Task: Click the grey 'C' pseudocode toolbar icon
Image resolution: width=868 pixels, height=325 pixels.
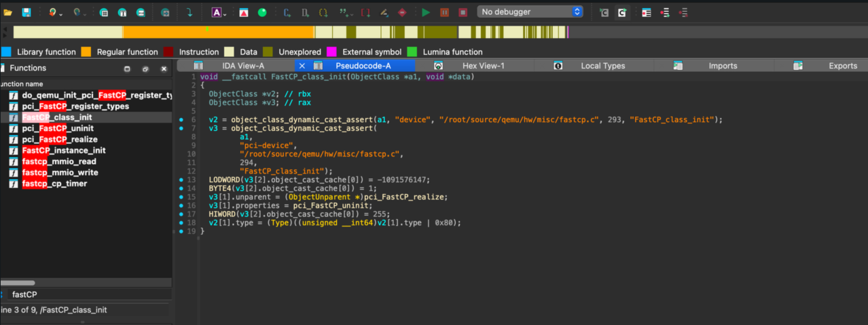Action: (604, 12)
